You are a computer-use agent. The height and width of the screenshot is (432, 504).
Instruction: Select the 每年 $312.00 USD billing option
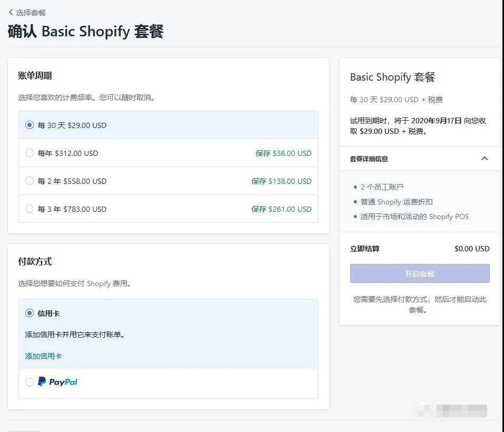coord(30,153)
